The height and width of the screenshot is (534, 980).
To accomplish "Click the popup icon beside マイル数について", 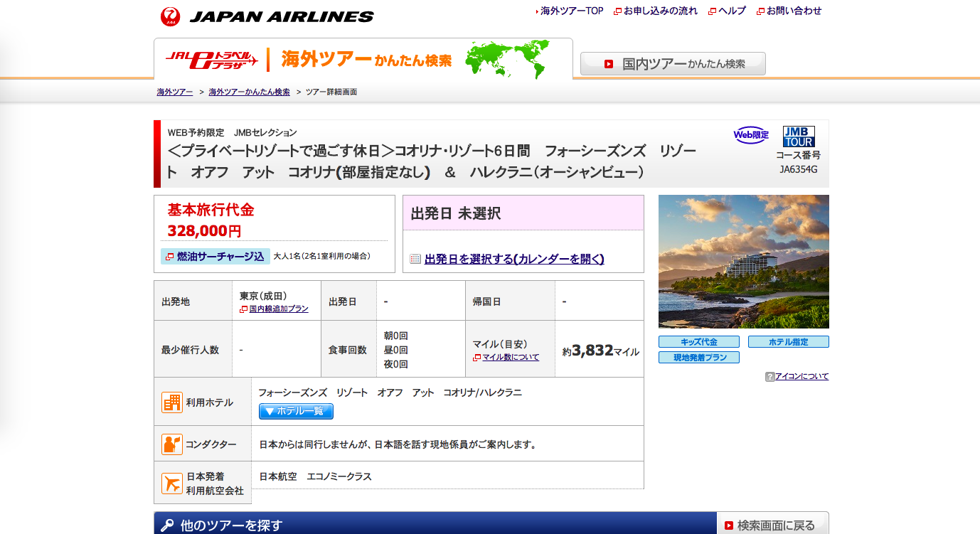I will [x=477, y=358].
